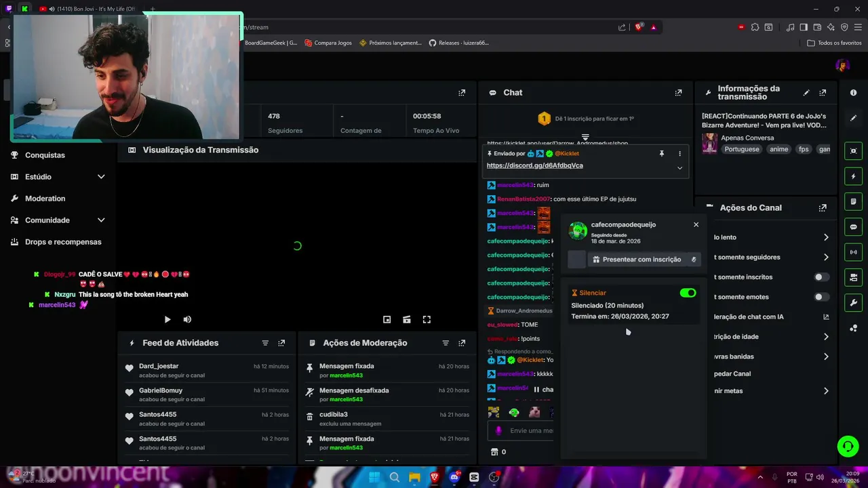Screen dimensions: 868x488
Task: Toggle the lightning activity feed sidebar icon
Action: pyautogui.click(x=853, y=176)
